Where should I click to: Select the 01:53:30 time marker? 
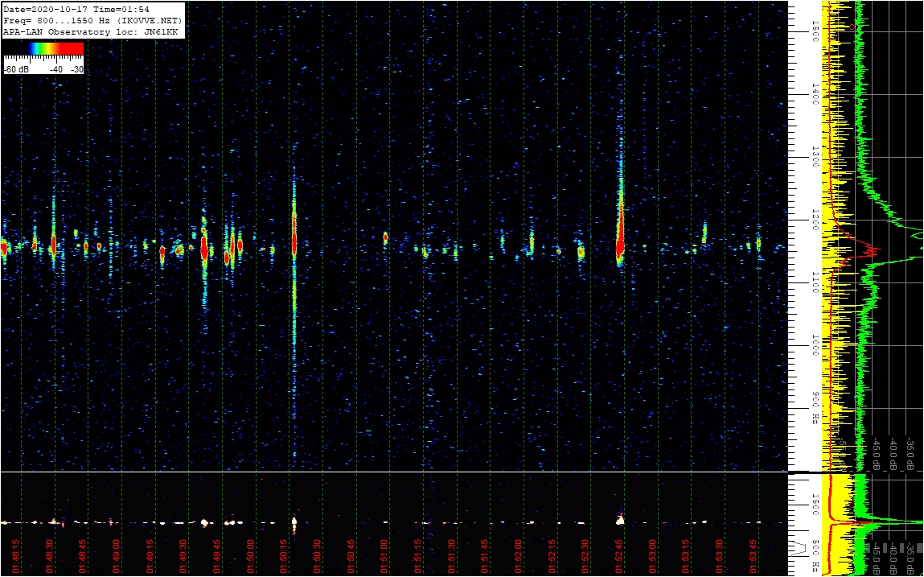click(721, 558)
